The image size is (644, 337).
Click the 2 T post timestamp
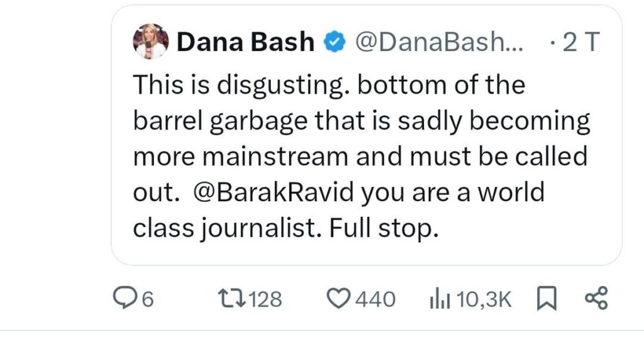click(580, 42)
